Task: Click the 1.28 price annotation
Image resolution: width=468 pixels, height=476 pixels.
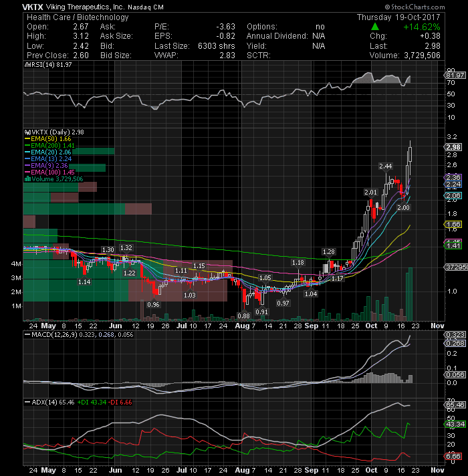Action: click(x=328, y=252)
